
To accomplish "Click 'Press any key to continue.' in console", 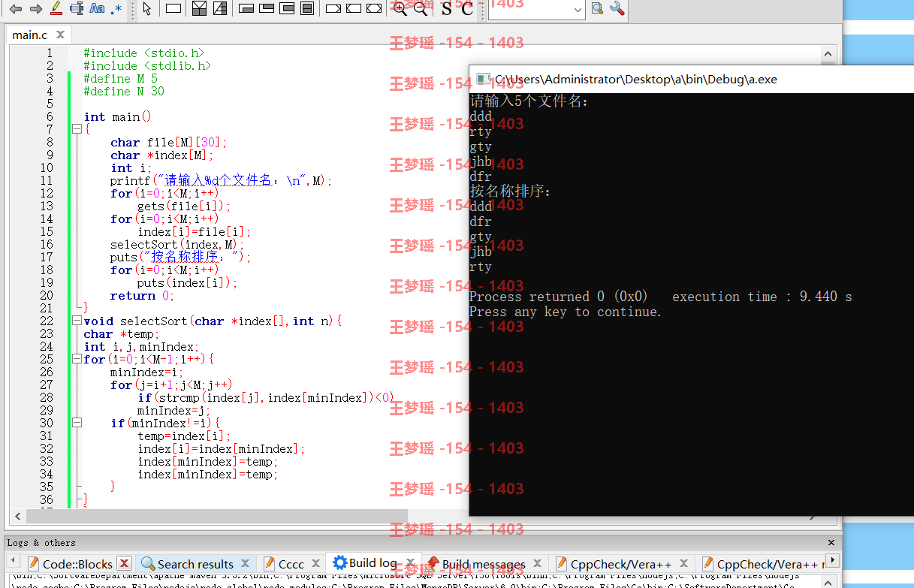I will [566, 312].
